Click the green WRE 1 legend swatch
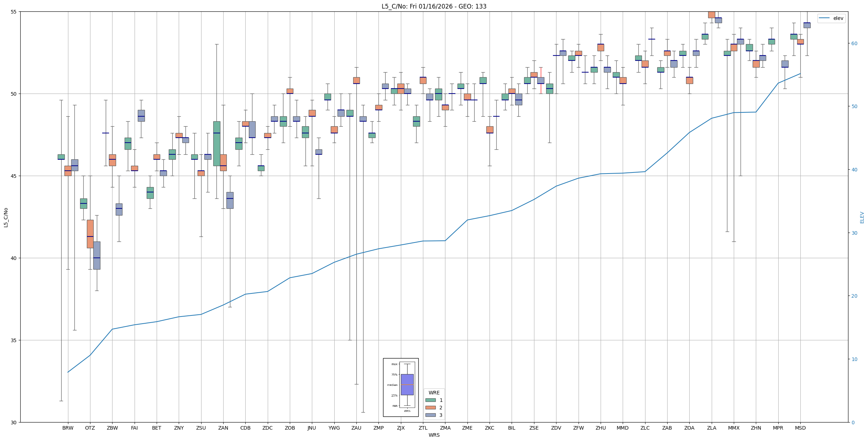This screenshot has height=441, width=868. point(430,400)
